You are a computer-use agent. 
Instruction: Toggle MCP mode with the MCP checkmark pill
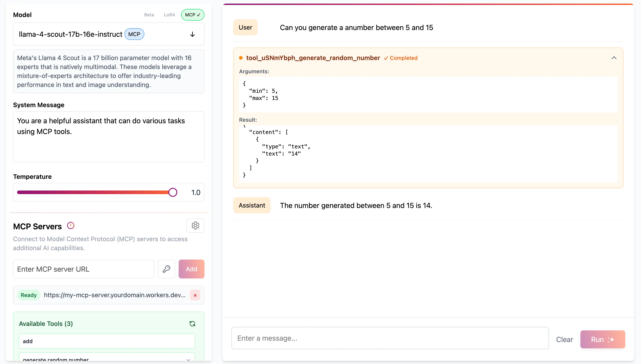tap(193, 15)
